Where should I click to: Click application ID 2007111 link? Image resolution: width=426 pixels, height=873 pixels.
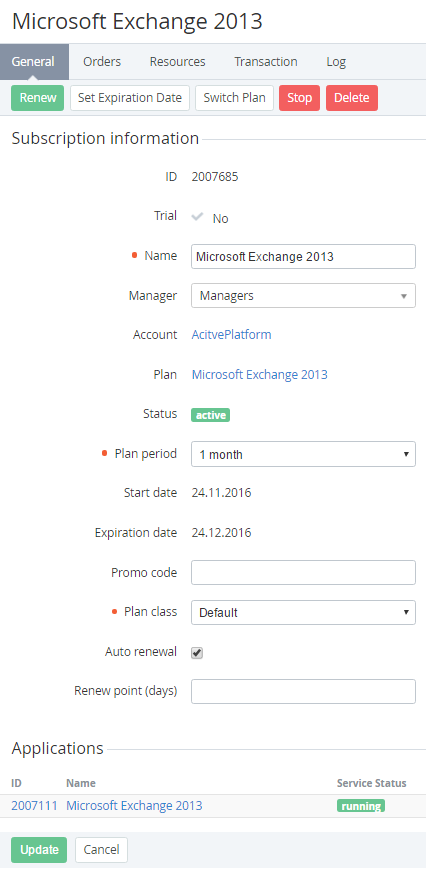pyautogui.click(x=35, y=806)
